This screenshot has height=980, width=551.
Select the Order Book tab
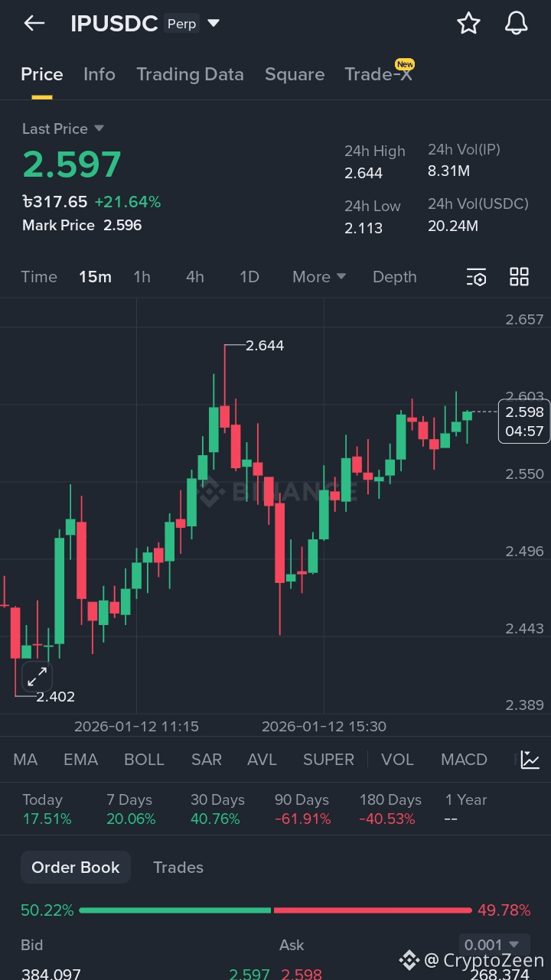click(76, 868)
